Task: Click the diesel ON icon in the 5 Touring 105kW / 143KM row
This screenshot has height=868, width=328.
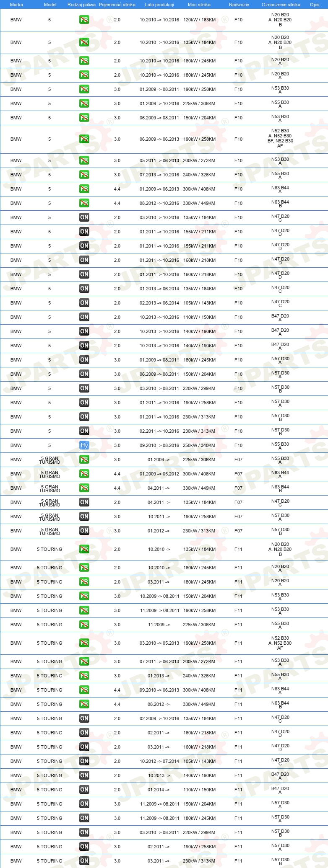Action: pos(84,761)
